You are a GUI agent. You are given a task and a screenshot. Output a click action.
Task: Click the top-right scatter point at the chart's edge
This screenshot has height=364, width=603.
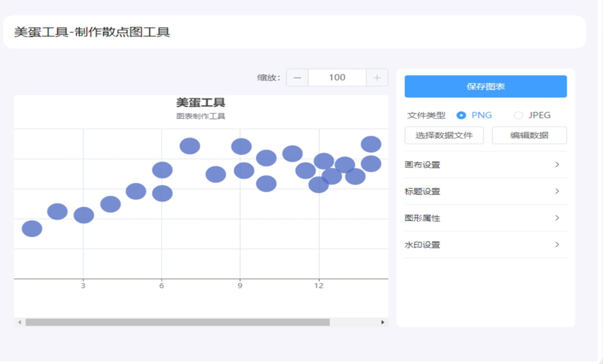tap(371, 144)
